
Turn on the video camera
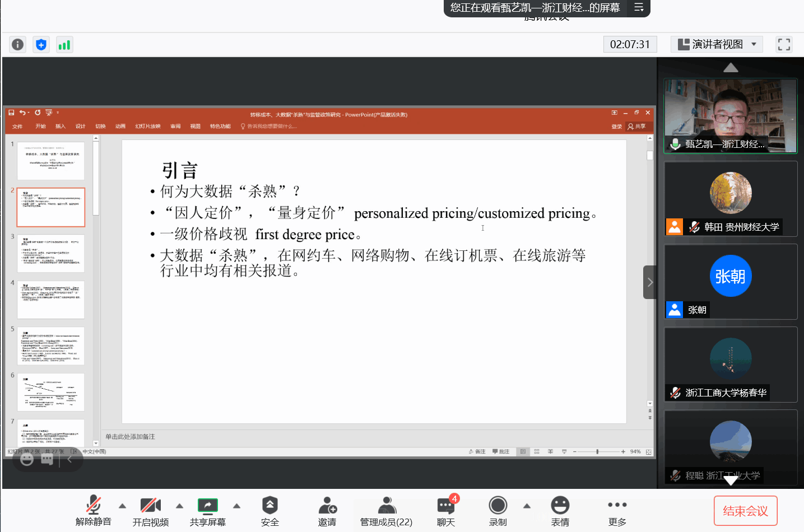pyautogui.click(x=150, y=510)
